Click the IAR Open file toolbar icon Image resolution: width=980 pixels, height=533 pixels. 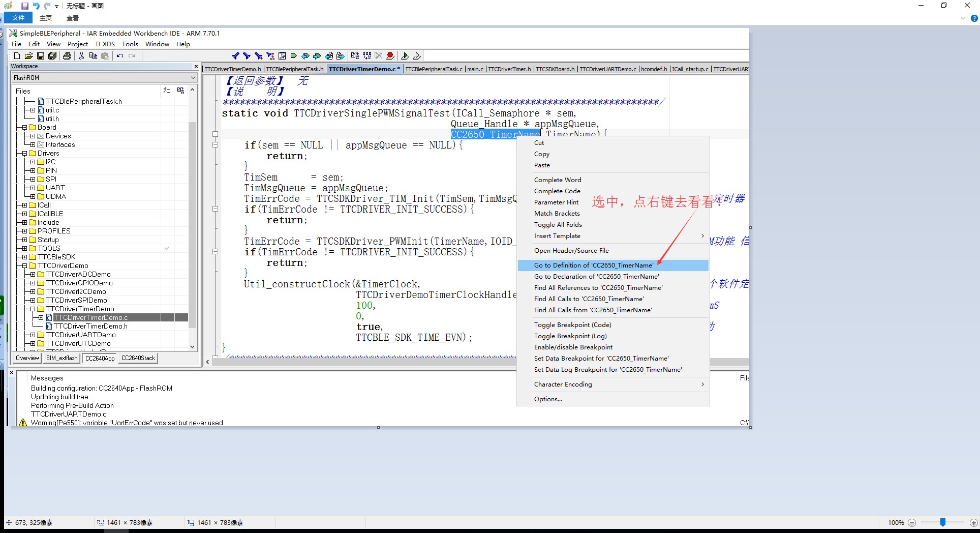tap(29, 56)
